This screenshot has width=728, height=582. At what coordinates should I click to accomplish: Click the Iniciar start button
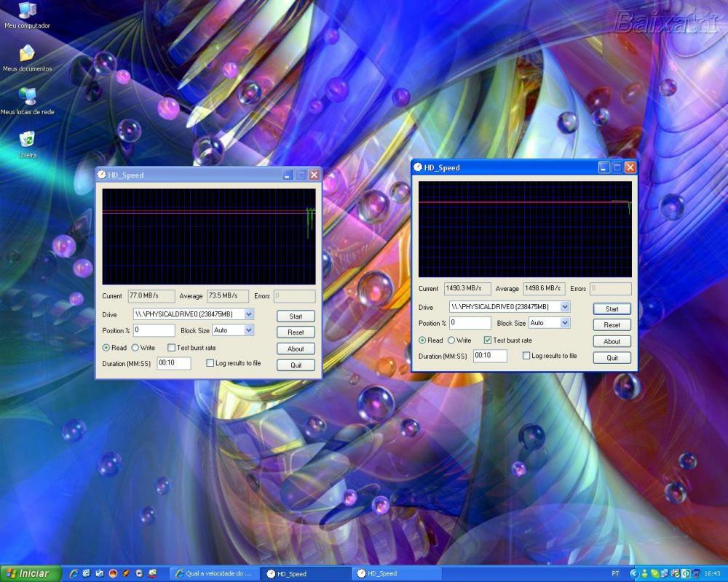click(28, 573)
